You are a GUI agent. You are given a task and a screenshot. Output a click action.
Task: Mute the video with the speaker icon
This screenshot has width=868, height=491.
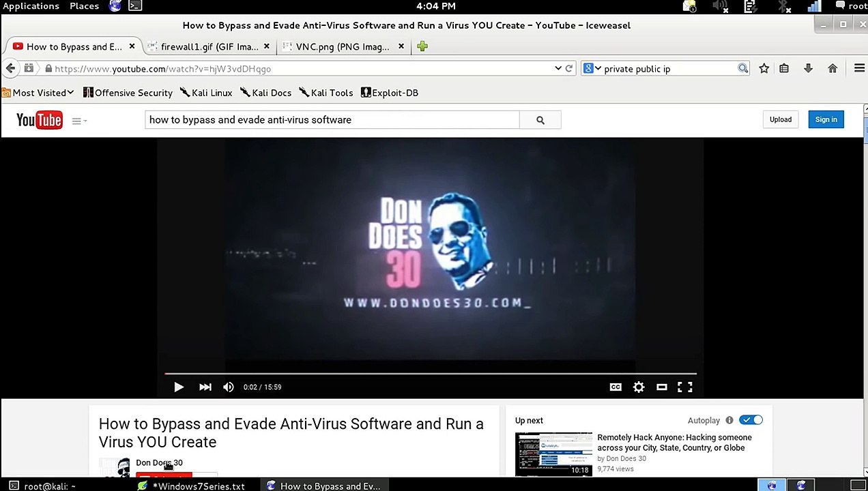coord(228,387)
